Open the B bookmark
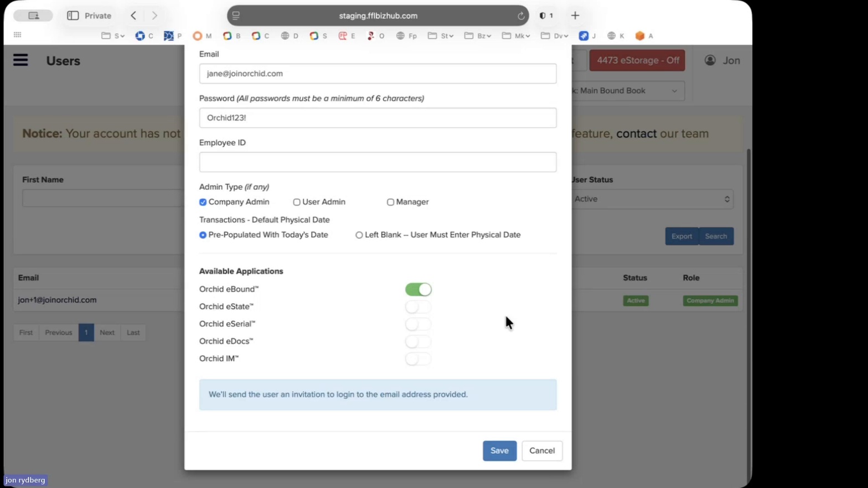This screenshot has height=488, width=868. click(231, 36)
